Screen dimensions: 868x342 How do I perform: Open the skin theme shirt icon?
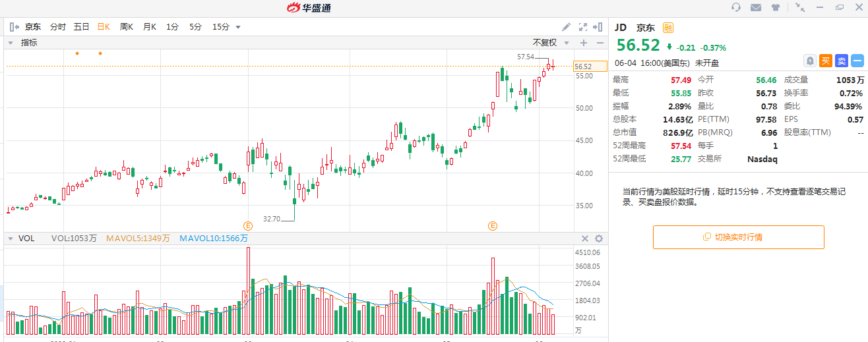click(775, 7)
